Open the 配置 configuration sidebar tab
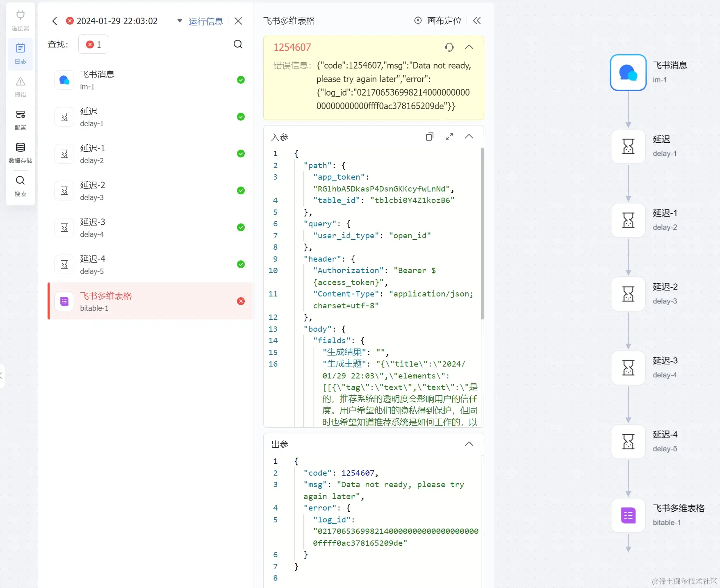Screen dimensions: 720x588 pyautogui.click(x=21, y=120)
